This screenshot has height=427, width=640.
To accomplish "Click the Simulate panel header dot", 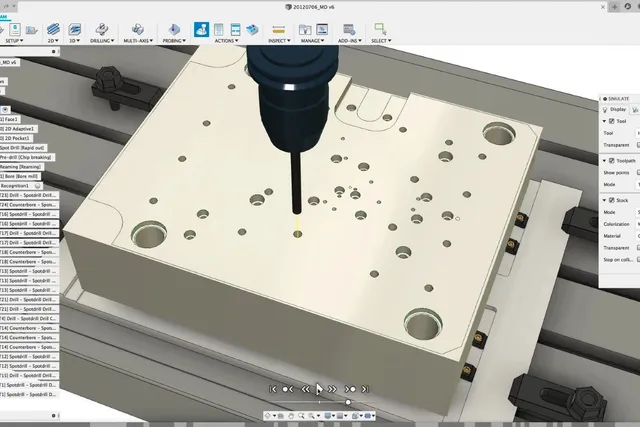I will 605,99.
